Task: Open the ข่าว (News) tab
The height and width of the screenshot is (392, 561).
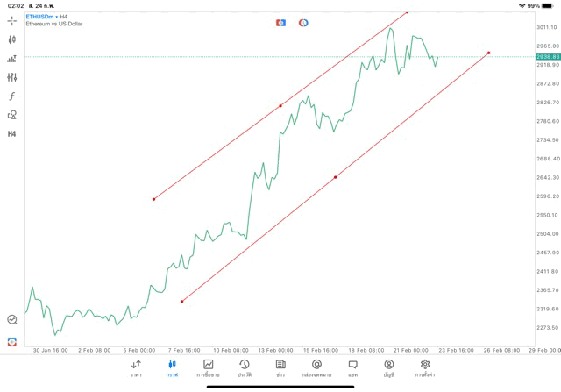Action: pos(280,368)
